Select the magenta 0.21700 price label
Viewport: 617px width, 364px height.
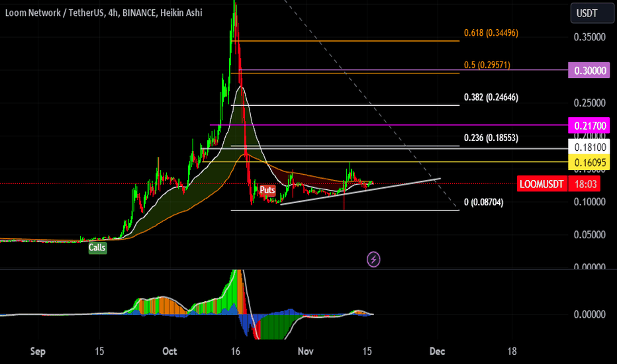click(x=589, y=126)
